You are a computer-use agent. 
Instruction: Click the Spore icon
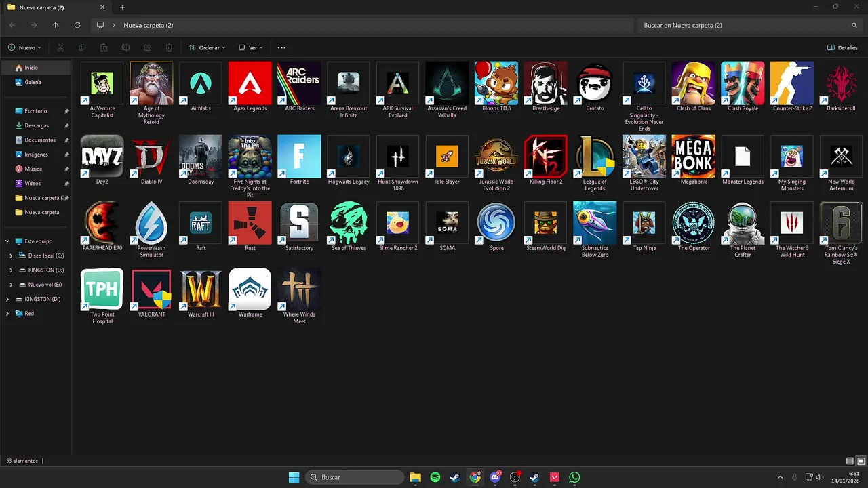pos(496,223)
